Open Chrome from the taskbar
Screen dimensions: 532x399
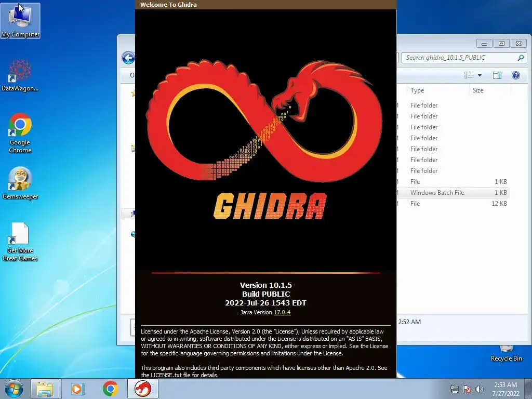(x=111, y=389)
